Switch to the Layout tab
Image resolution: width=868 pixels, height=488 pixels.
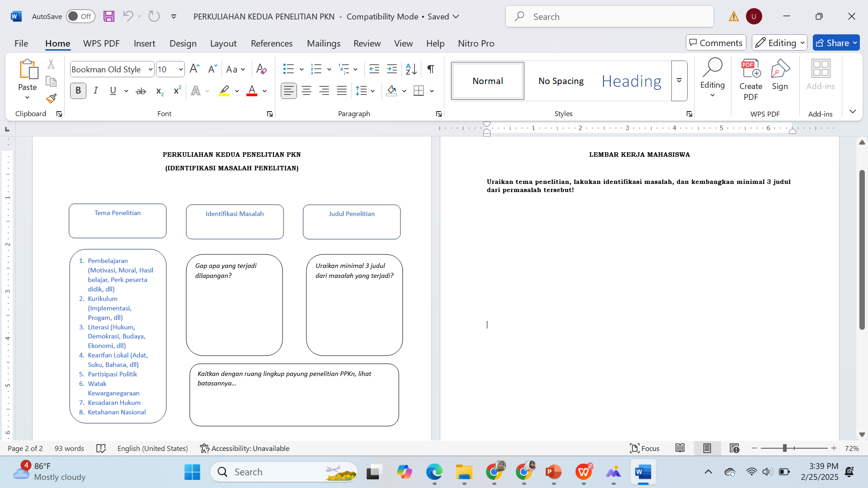[223, 43]
